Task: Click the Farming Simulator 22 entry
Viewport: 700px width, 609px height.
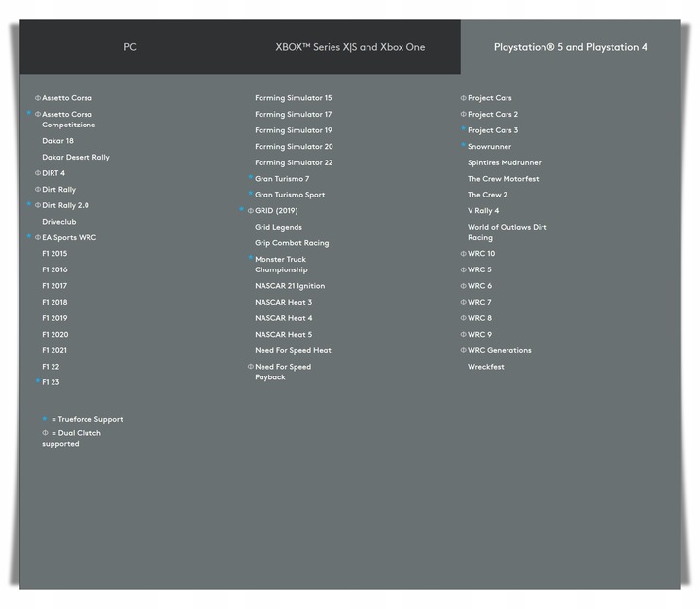Action: (294, 162)
